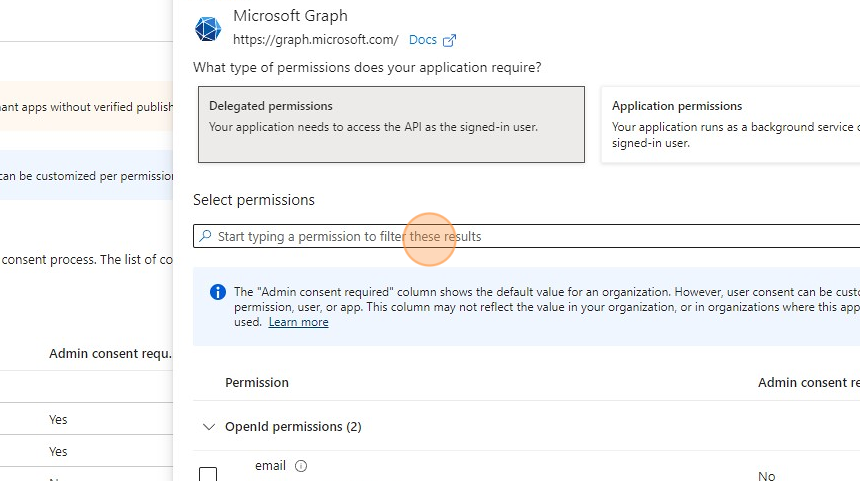Select the email permission name
Viewport: 860px width, 481px height.
(270, 466)
